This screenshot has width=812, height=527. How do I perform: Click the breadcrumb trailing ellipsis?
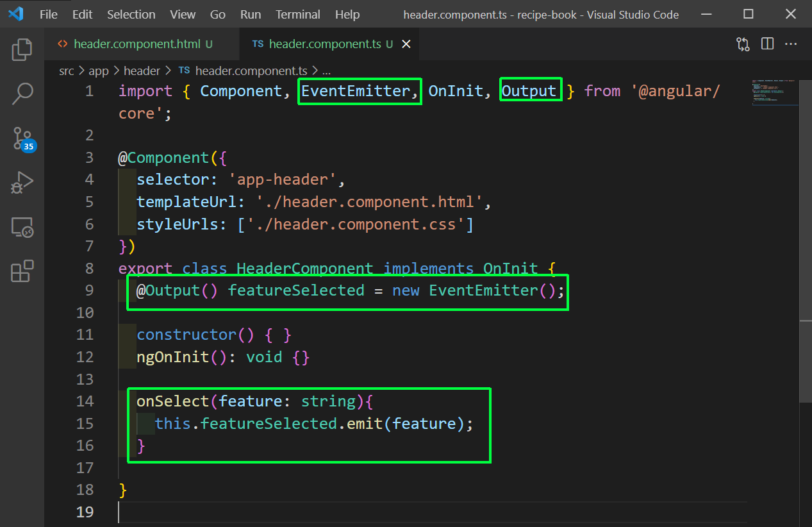point(326,72)
